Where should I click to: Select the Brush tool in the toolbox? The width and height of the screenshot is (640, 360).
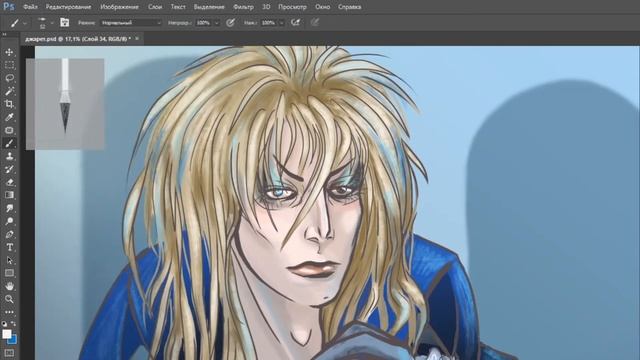point(9,143)
